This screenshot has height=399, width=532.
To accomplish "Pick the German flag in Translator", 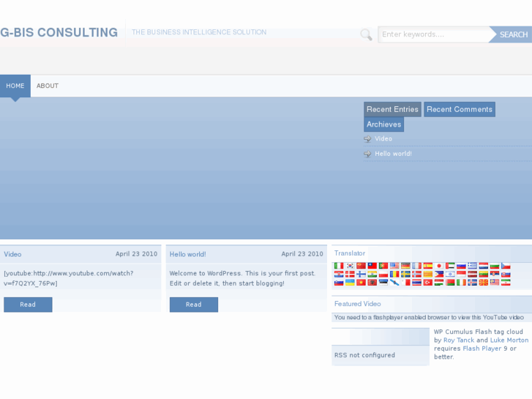I will (x=405, y=266).
